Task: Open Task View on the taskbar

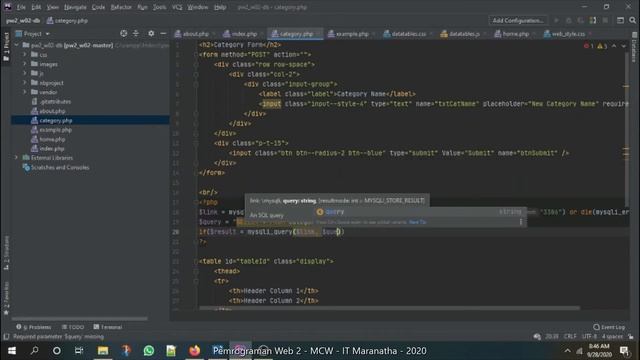Action: click(x=79, y=351)
